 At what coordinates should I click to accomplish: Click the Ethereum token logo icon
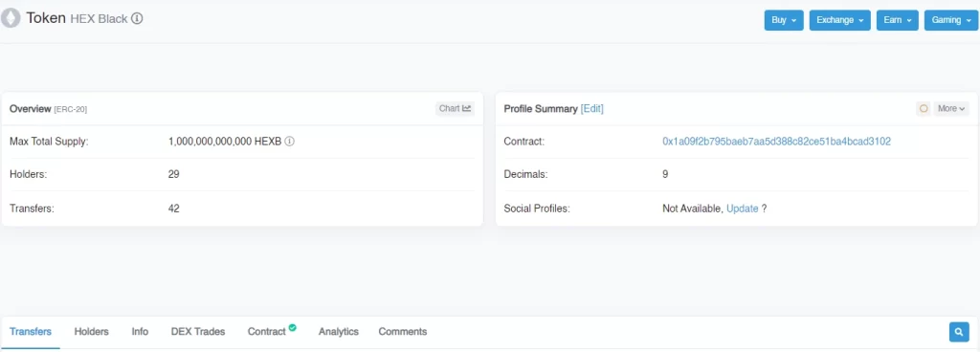click(11, 18)
